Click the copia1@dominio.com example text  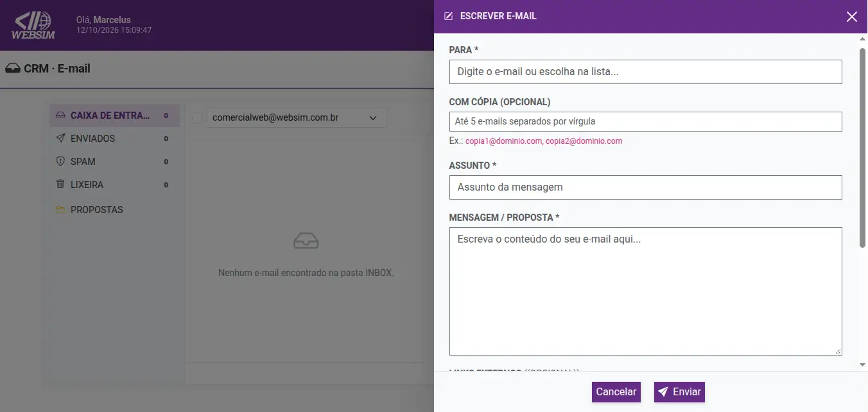504,141
